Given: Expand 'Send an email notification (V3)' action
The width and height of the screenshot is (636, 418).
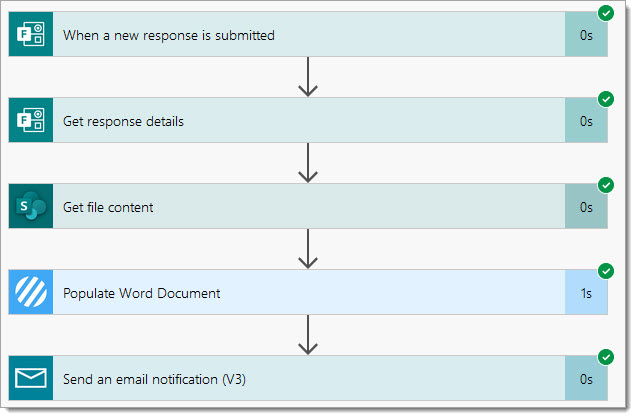Looking at the screenshot, I should (x=308, y=378).
